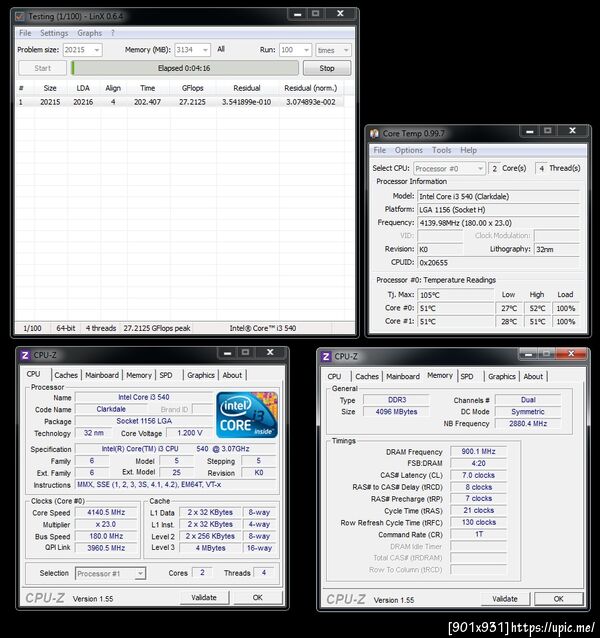Image resolution: width=600 pixels, height=638 pixels.
Task: Open the Graphs menu in LinX
Action: (89, 33)
